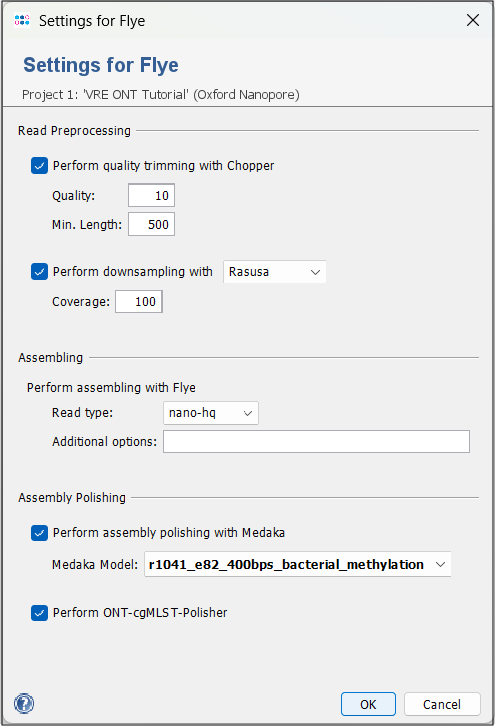Confirm settings with OK button
Image resolution: width=495 pixels, height=726 pixels.
point(369,704)
